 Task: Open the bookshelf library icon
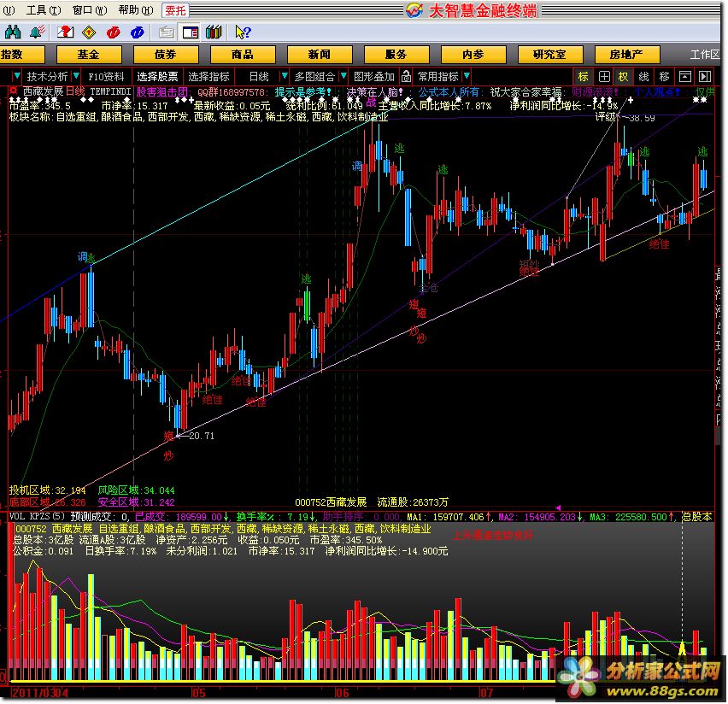[x=214, y=32]
